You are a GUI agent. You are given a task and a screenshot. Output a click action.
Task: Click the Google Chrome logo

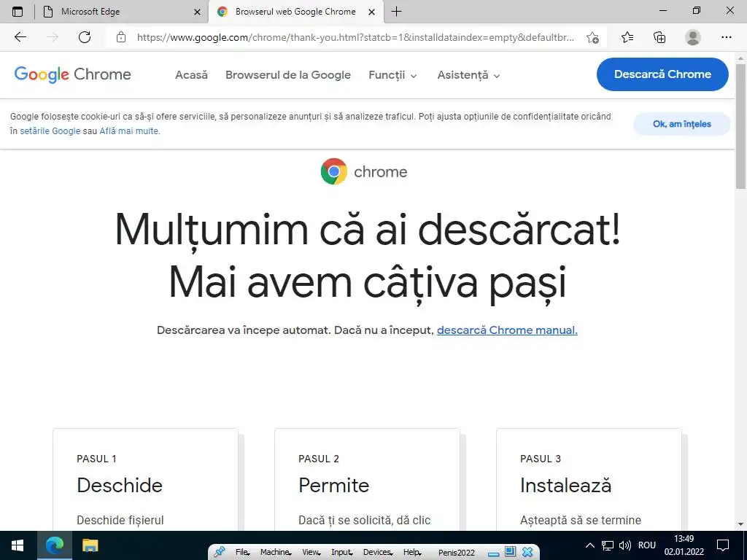[72, 74]
